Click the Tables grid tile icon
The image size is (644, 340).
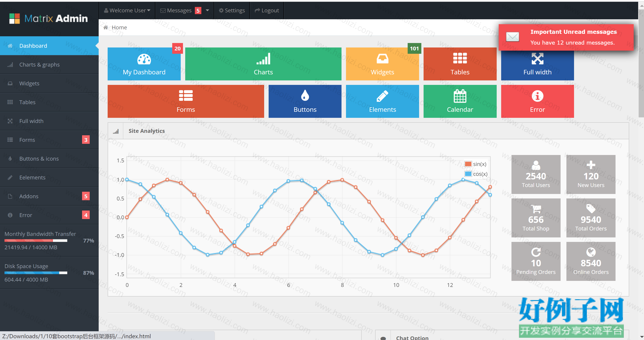[x=460, y=58]
